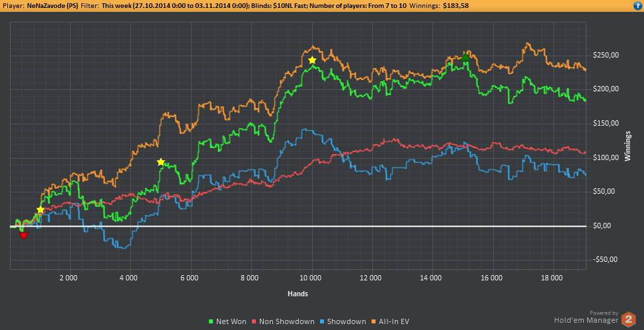Click the Hold'em Manager 2 logo icon
Screen dimensions: 644x330
(628, 319)
